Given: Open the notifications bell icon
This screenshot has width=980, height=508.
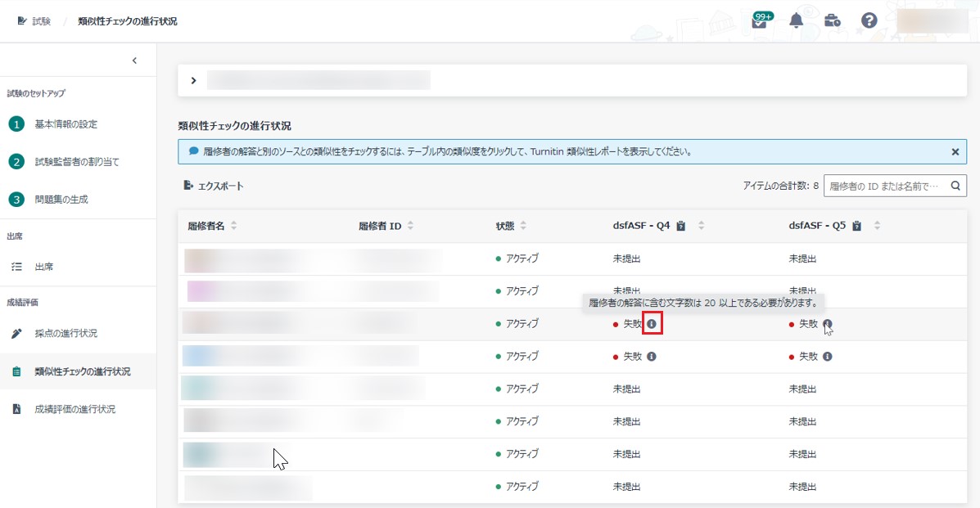Looking at the screenshot, I should [x=796, y=20].
